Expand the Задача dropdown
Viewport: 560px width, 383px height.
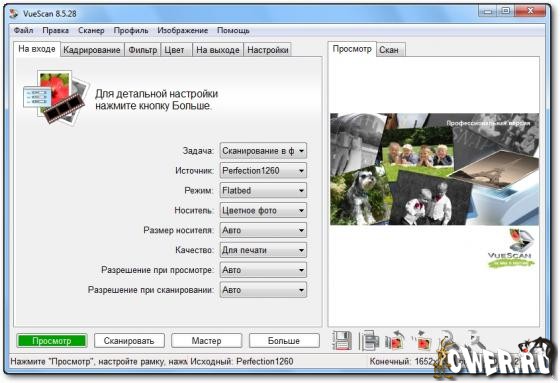[263, 151]
